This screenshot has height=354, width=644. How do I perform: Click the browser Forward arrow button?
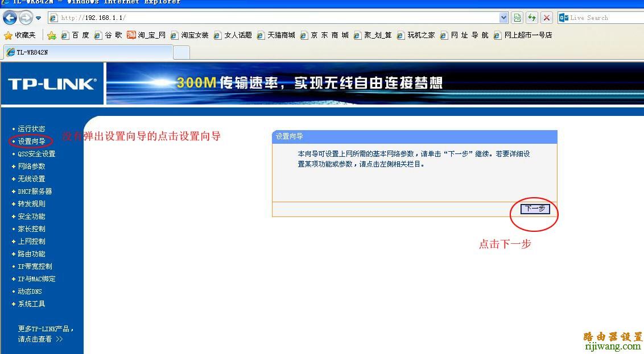(x=26, y=18)
